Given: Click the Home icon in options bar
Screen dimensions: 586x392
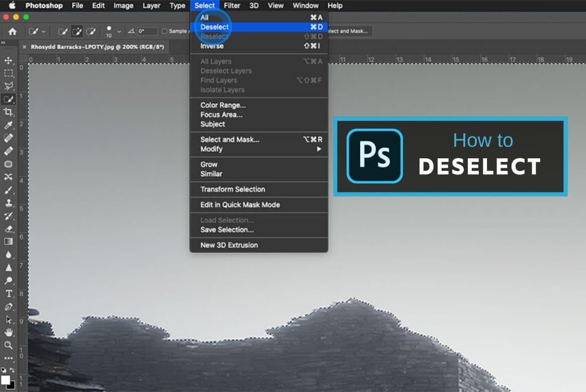Looking at the screenshot, I should (13, 31).
